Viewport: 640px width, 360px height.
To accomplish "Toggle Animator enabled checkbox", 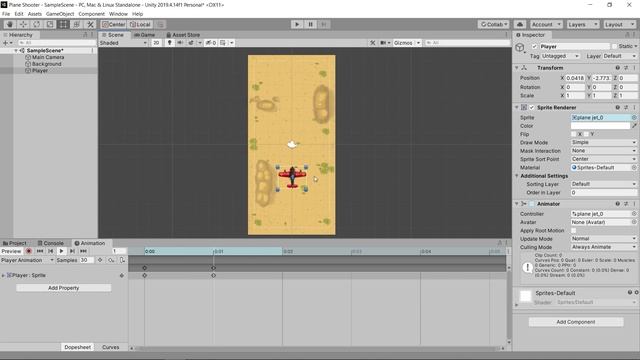I will click(532, 204).
